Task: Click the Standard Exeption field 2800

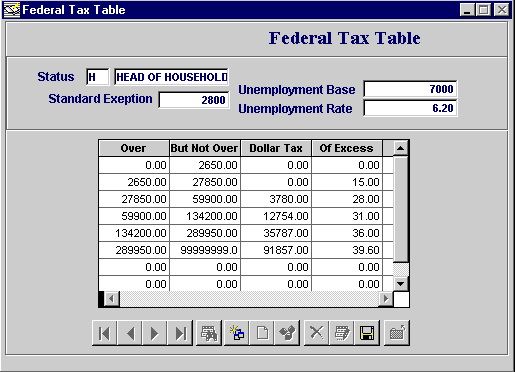Action: (x=194, y=100)
